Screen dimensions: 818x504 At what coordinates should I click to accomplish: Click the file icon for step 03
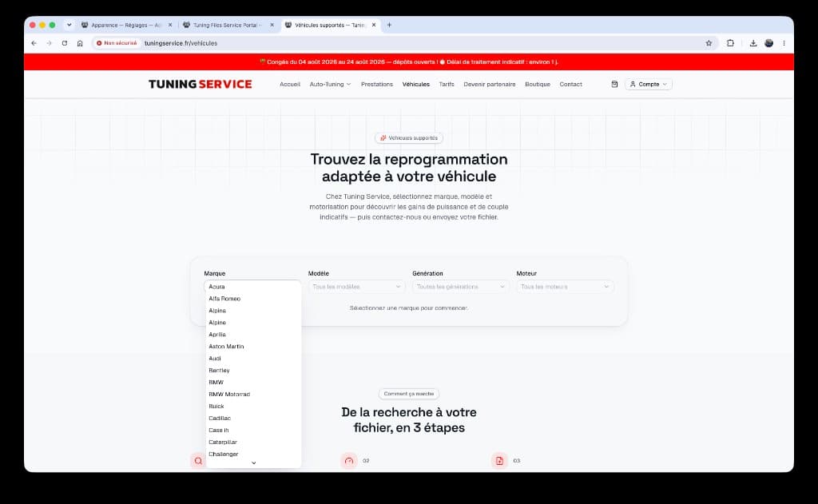click(x=499, y=461)
